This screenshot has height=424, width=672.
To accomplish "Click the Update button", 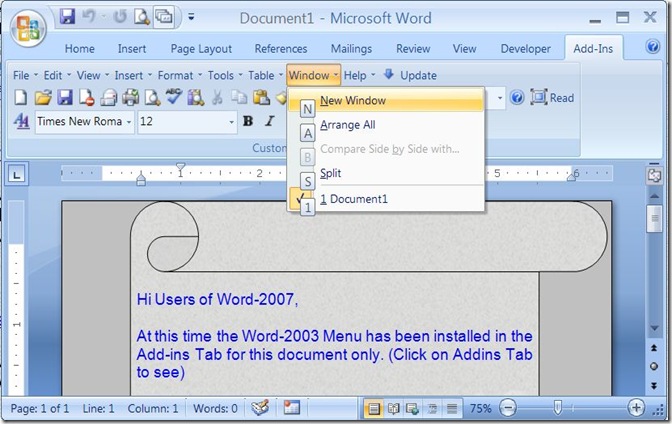I will [x=410, y=75].
